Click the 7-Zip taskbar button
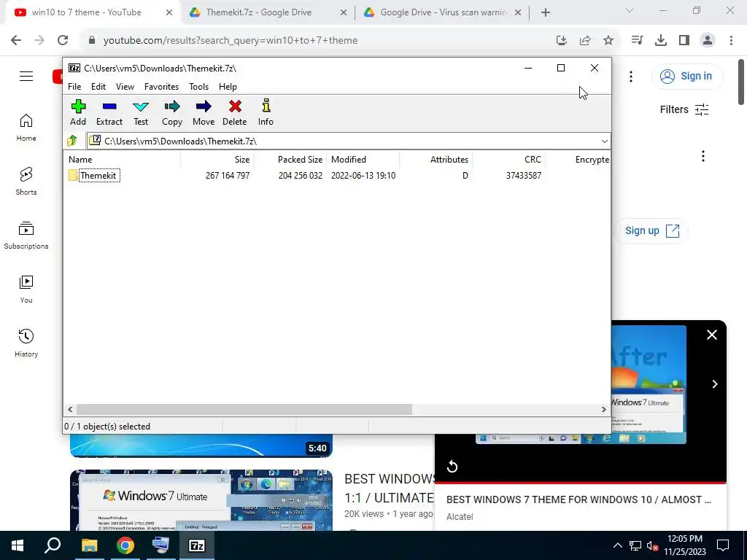 tap(197, 545)
